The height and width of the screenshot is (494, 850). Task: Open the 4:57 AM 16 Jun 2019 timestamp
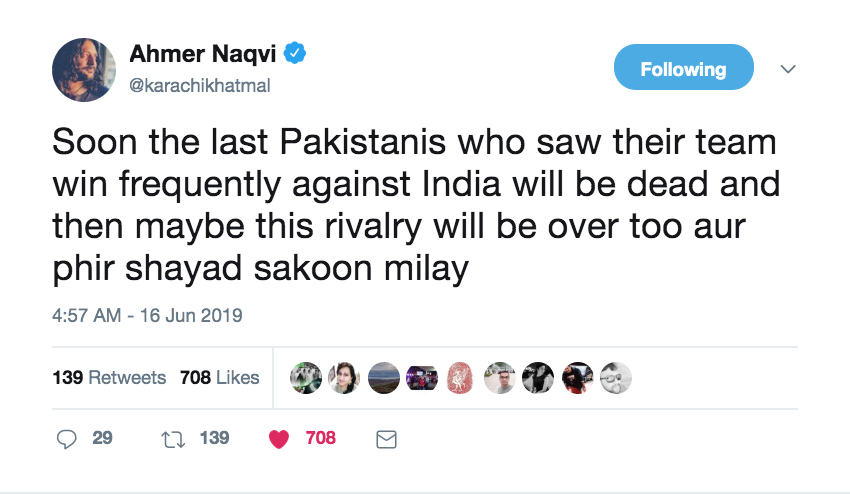coord(147,316)
